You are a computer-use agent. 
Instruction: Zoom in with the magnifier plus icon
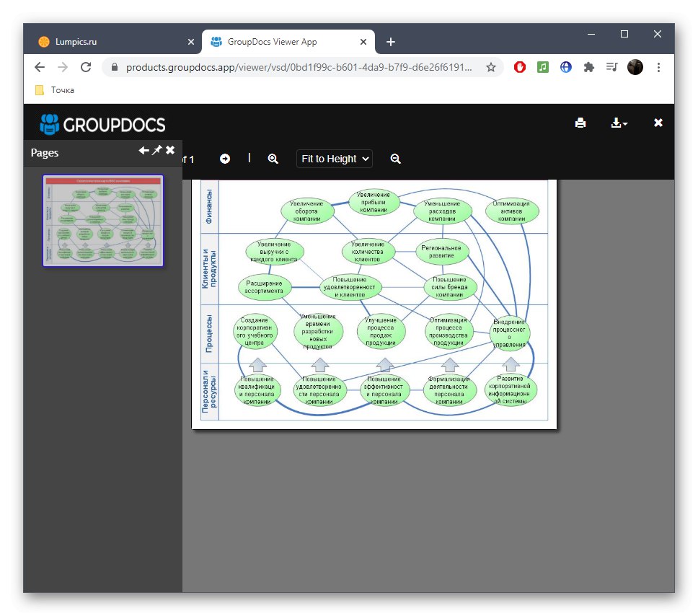pos(273,159)
